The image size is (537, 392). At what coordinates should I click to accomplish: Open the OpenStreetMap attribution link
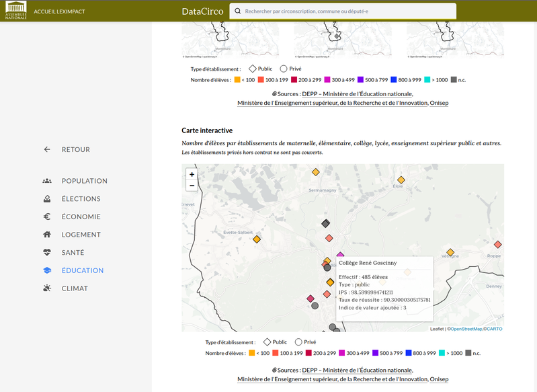466,329
